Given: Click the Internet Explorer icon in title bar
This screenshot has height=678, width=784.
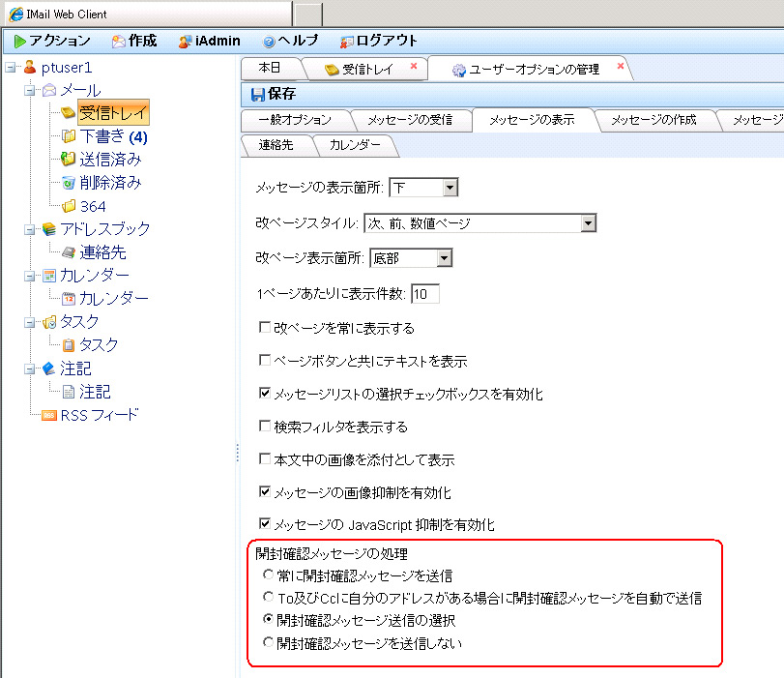Looking at the screenshot, I should pyautogui.click(x=16, y=14).
